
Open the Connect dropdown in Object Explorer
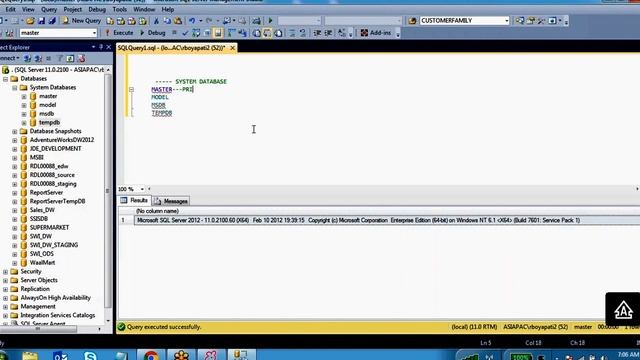pos(18,59)
